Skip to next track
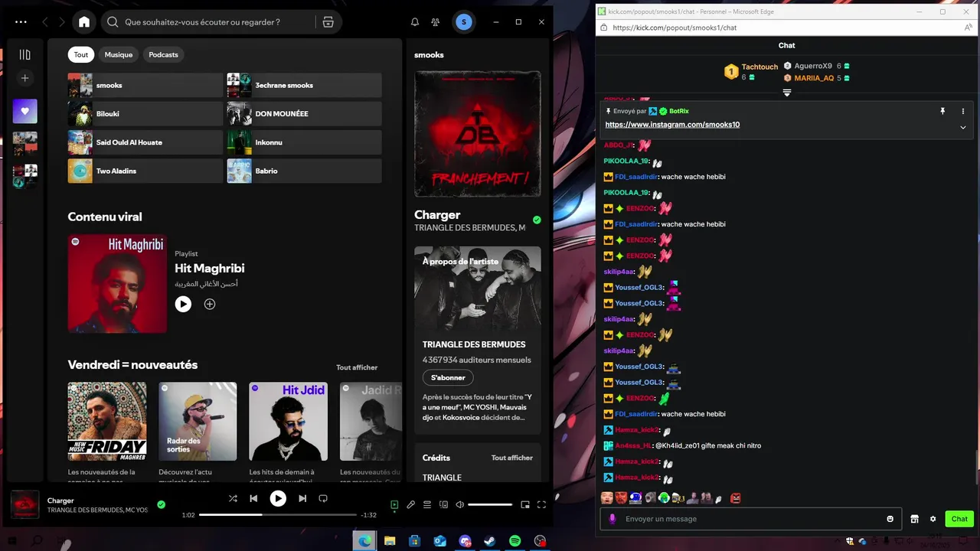 (302, 498)
